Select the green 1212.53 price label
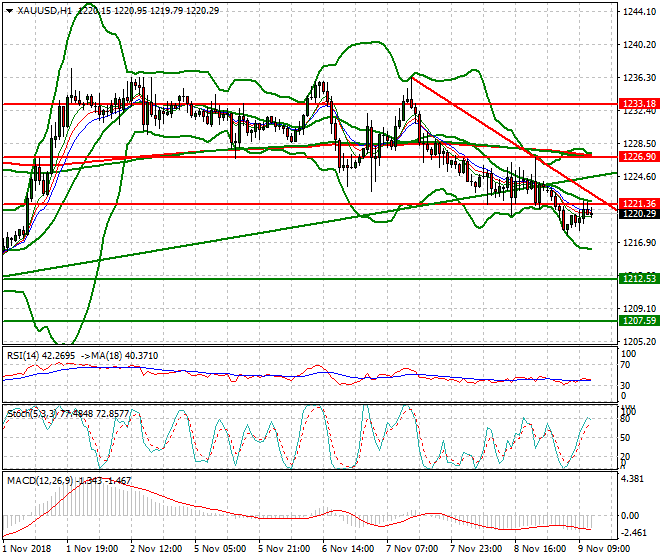This screenshot has width=660, height=560. coord(639,278)
